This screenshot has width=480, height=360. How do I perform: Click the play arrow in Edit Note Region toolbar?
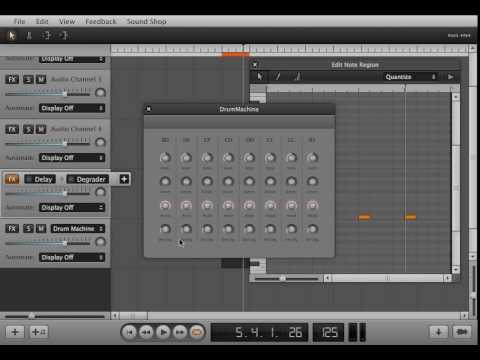pyautogui.click(x=451, y=77)
